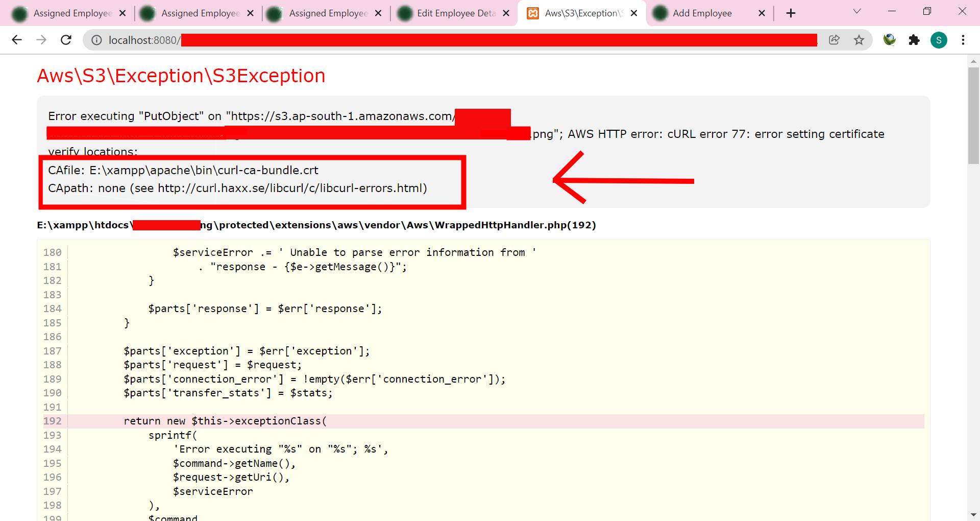Click scrollbar down arrow

coord(973,515)
